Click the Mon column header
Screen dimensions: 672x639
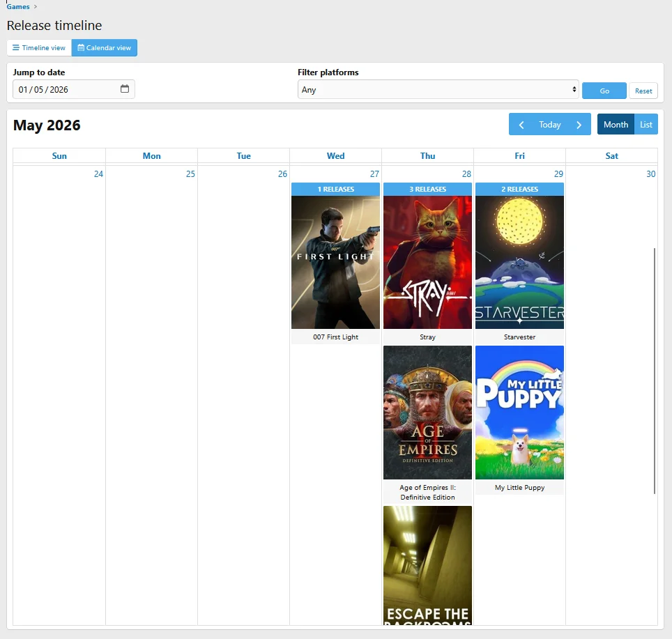152,156
